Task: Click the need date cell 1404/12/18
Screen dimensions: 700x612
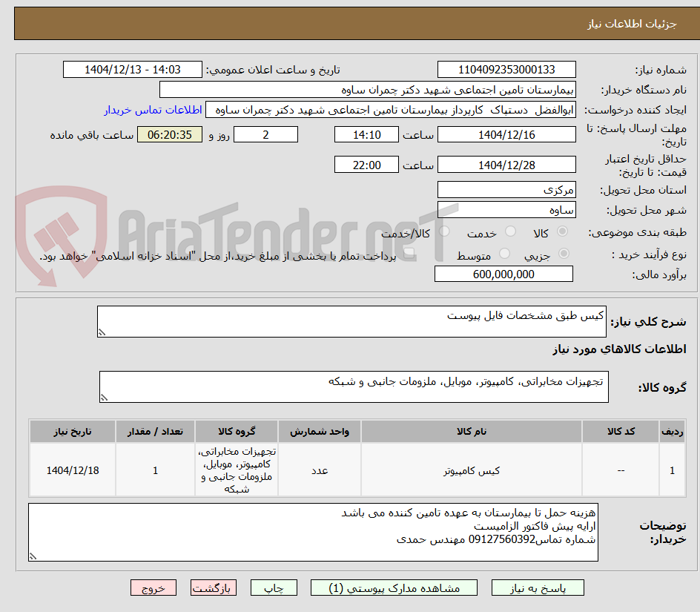Action: coord(73,470)
